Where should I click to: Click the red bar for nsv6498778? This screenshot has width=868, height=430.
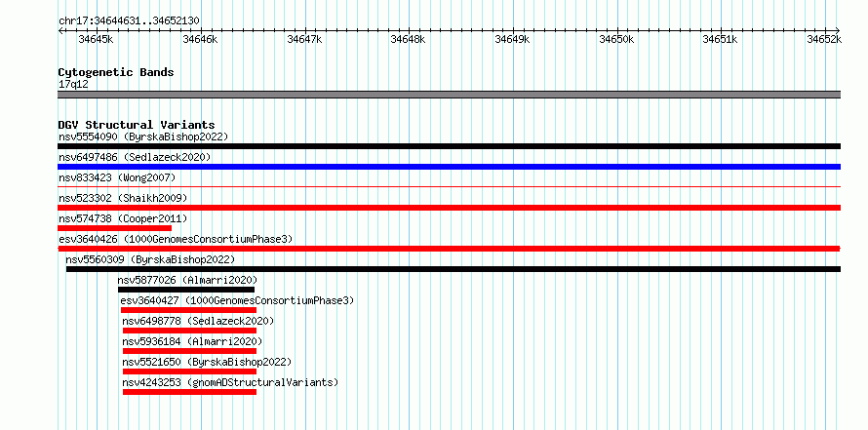[189, 331]
